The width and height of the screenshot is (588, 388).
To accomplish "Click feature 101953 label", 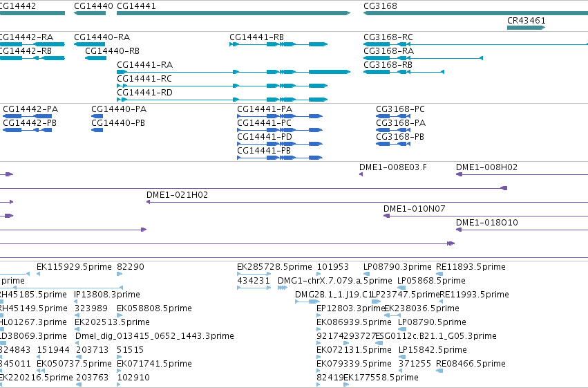I will click(x=333, y=267).
